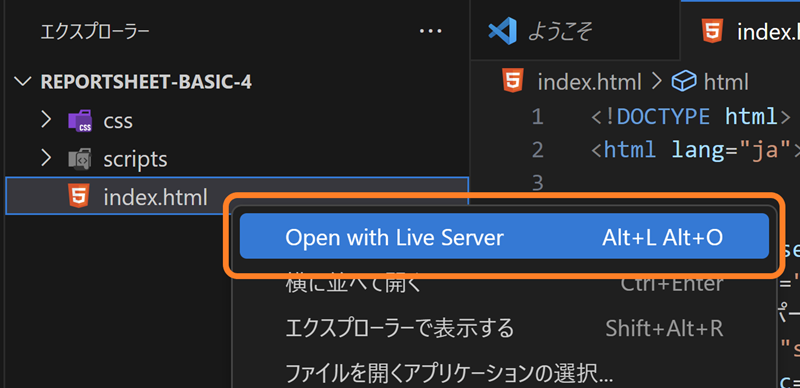Click the エクスプローラー panel title
Image resolution: width=800 pixels, height=388 pixels.
[x=95, y=32]
